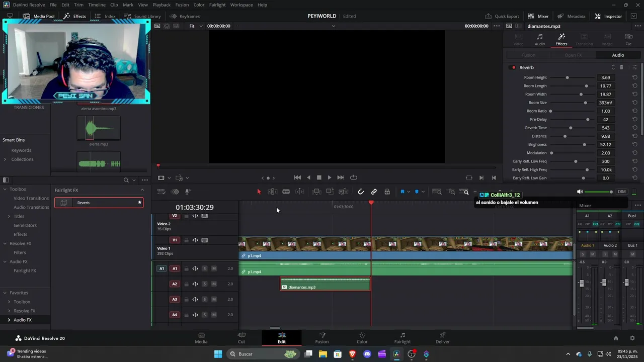
Task: Add a marker with Marker icon
Action: [x=417, y=192]
